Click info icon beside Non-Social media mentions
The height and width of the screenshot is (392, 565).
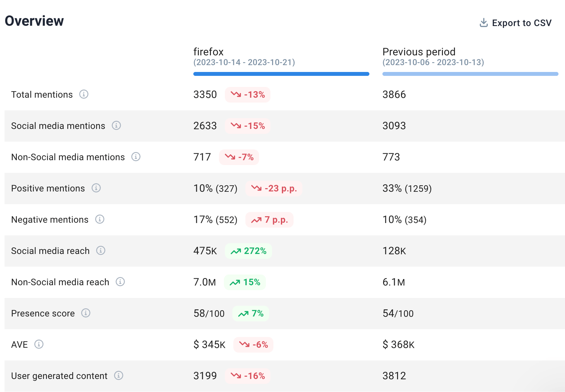(x=136, y=157)
